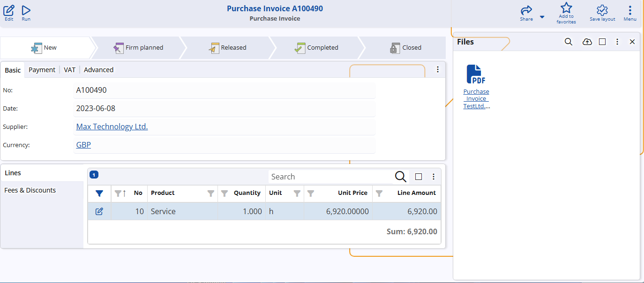The width and height of the screenshot is (644, 283).
Task: Open the Basic panel three-dot menu
Action: 438,69
